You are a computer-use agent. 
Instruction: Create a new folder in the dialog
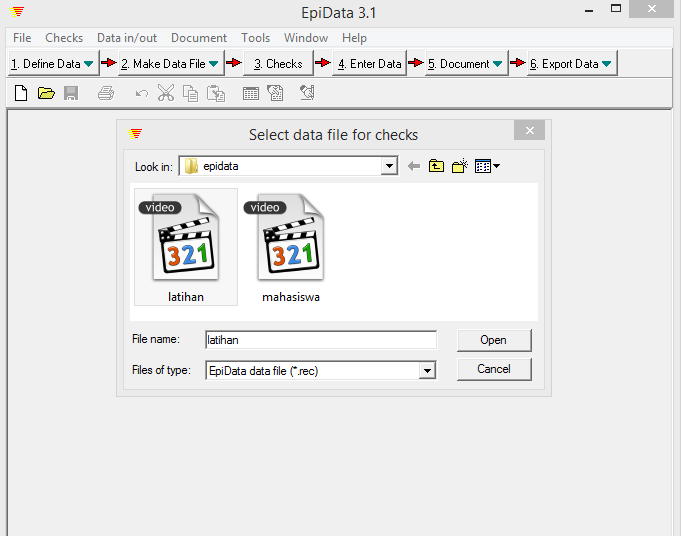coord(460,166)
